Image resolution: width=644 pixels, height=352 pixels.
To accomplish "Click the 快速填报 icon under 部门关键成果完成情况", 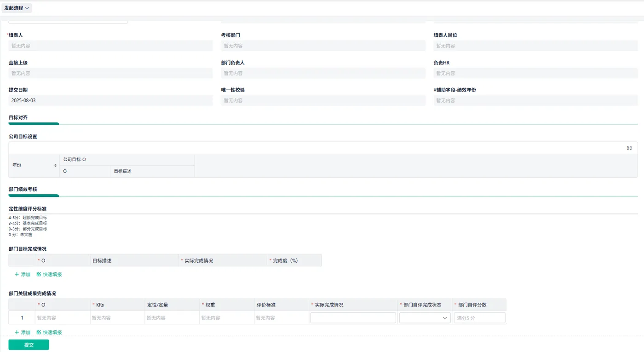I will tap(39, 332).
